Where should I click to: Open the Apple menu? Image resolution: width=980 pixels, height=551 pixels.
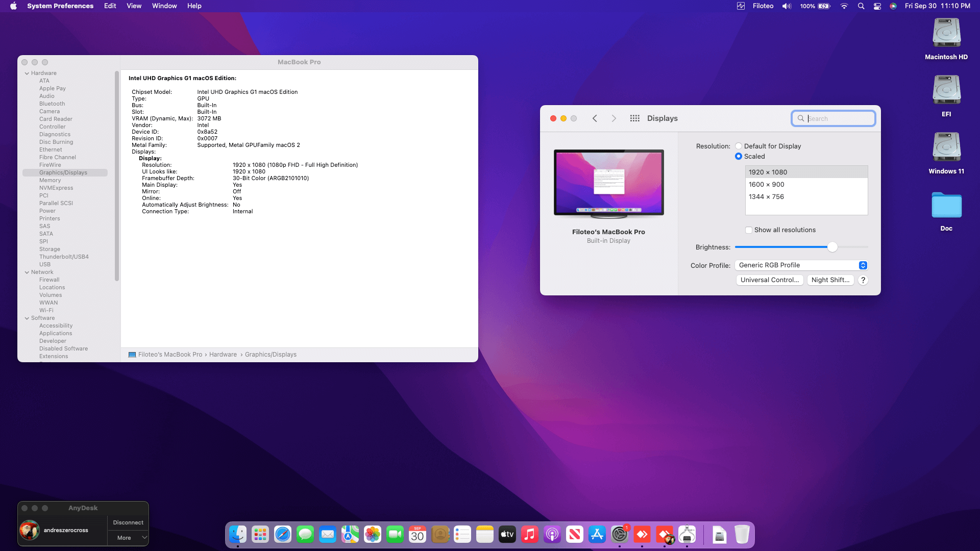click(13, 6)
